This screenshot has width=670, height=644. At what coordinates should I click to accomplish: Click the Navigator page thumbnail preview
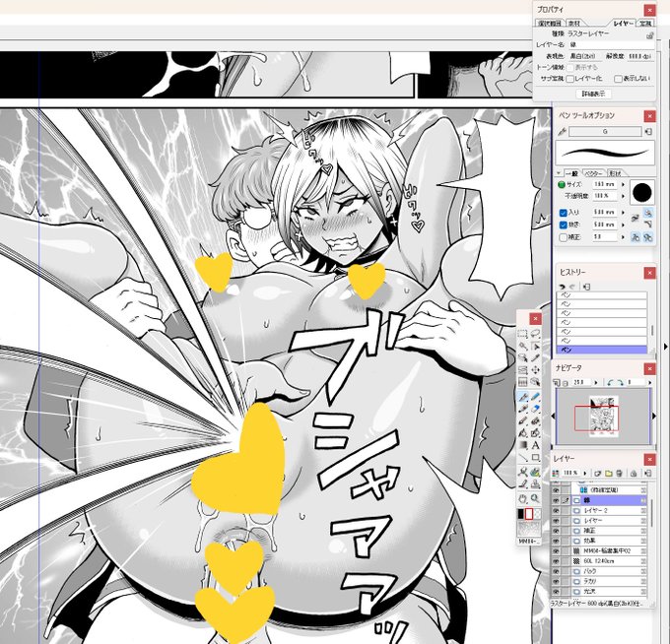point(602,417)
